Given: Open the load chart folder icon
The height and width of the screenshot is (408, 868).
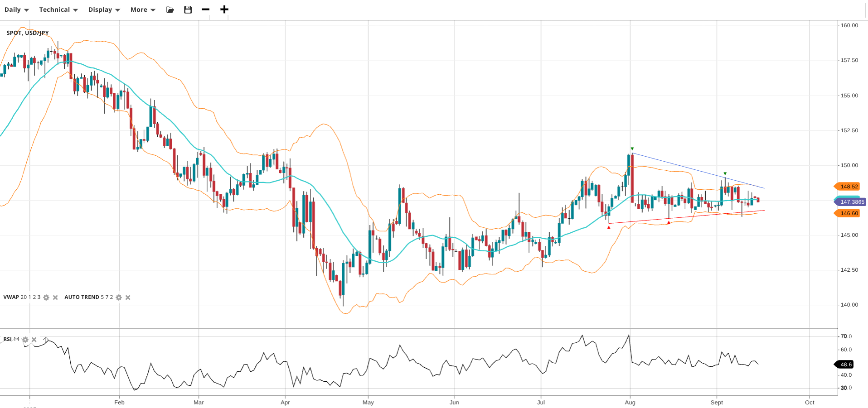Looking at the screenshot, I should 170,10.
